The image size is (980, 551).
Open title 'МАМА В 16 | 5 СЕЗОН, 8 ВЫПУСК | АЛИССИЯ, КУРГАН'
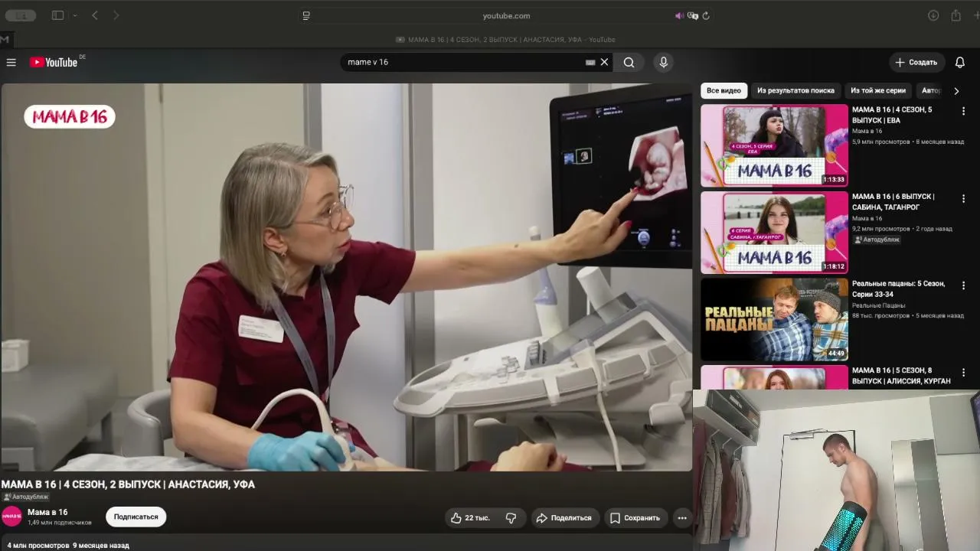(x=901, y=376)
